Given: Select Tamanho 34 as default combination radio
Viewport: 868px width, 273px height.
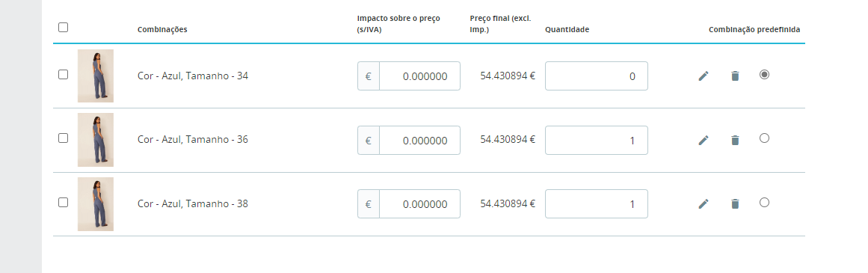Looking at the screenshot, I should point(765,74).
